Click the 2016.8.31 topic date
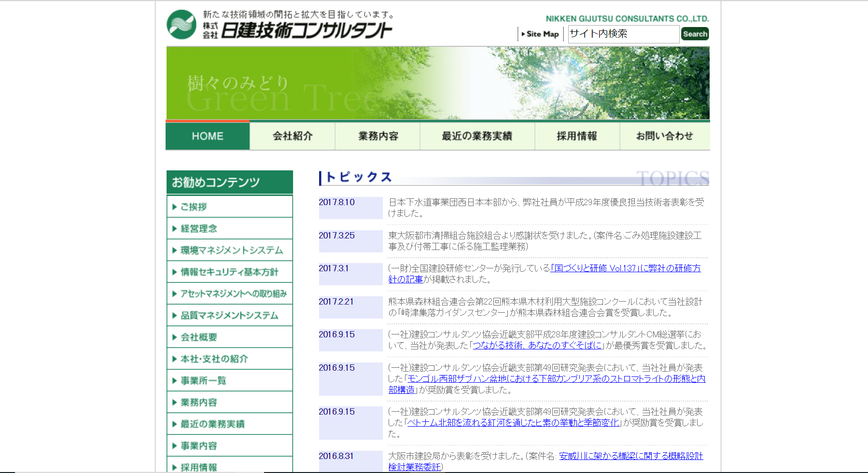The height and width of the screenshot is (473, 868). (x=336, y=456)
